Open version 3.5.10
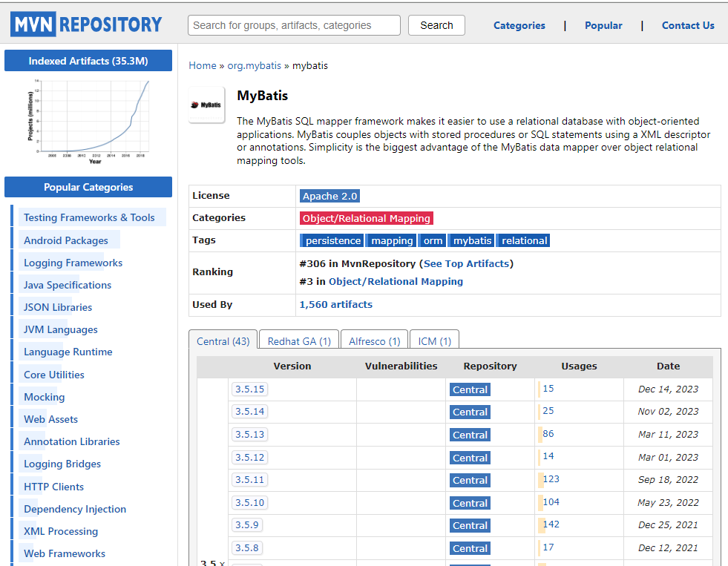This screenshot has height=566, width=728. (250, 503)
